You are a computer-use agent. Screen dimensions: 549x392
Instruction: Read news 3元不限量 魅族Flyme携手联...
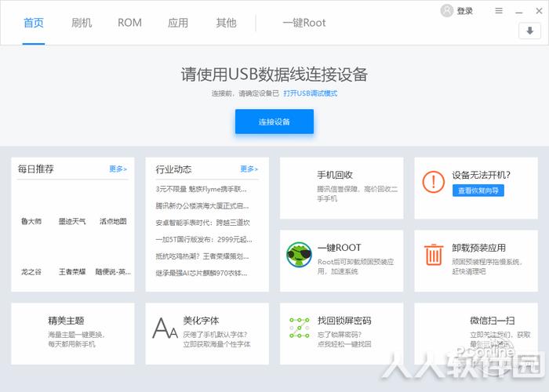202,189
